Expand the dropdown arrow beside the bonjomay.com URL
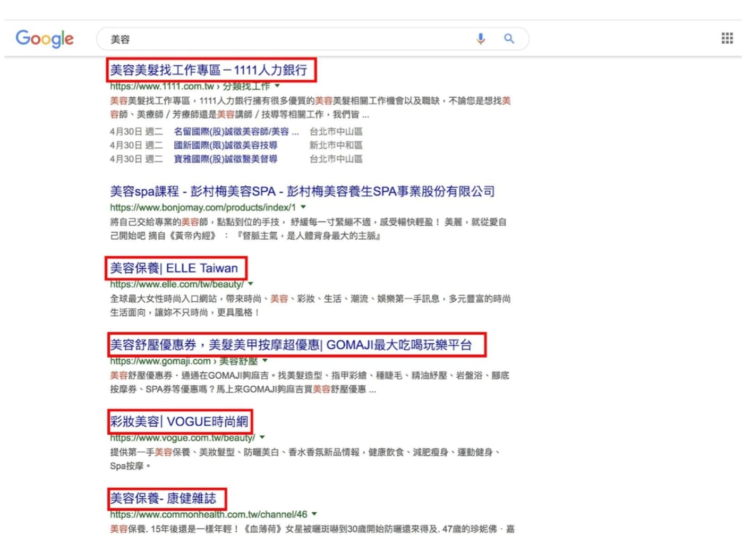751x560 pixels. [303, 207]
